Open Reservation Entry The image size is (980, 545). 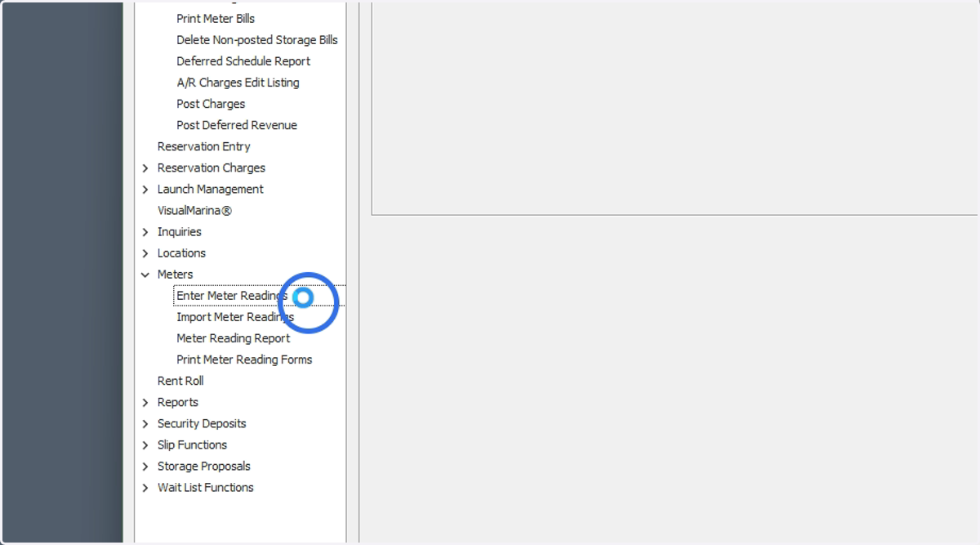click(203, 145)
